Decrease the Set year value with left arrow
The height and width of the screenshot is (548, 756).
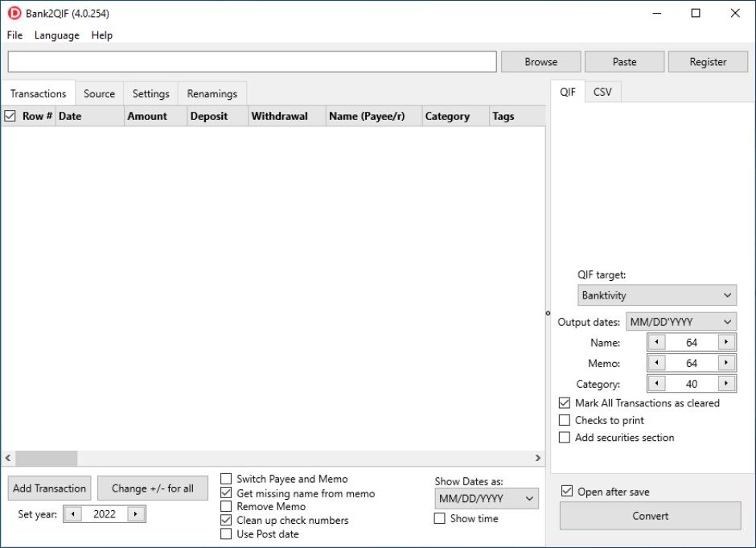[73, 514]
